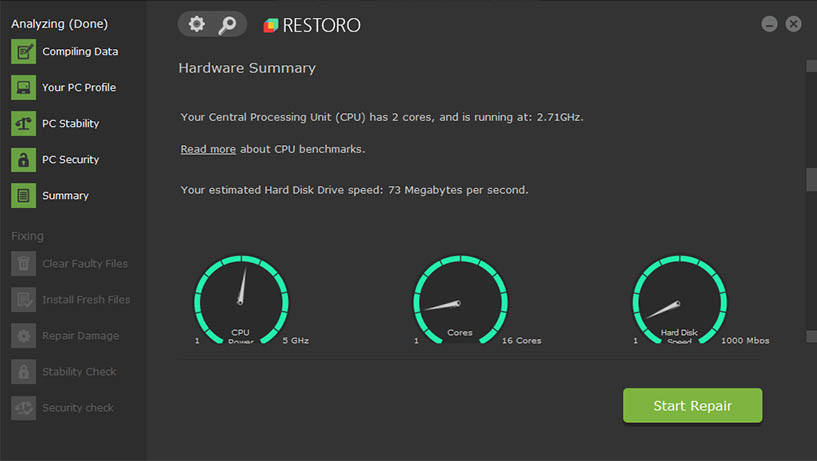The image size is (817, 461).
Task: Click the '1000 Mbps' gauge label
Action: coord(745,341)
